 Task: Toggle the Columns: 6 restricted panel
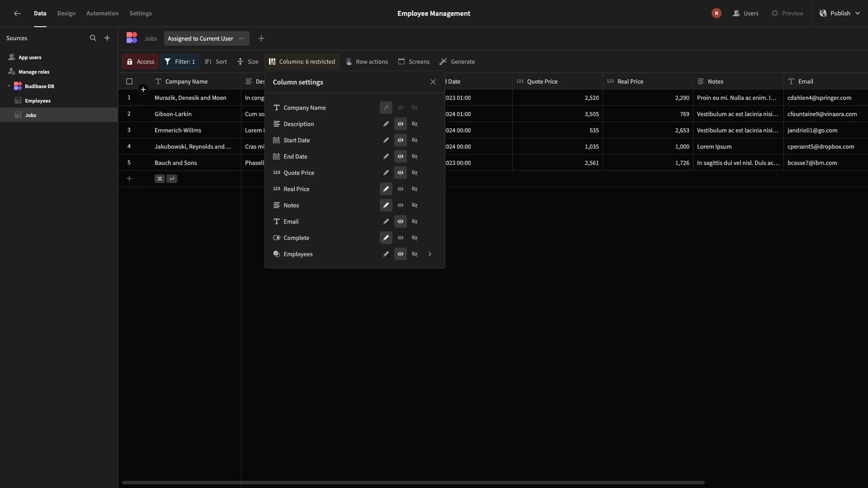[302, 61]
